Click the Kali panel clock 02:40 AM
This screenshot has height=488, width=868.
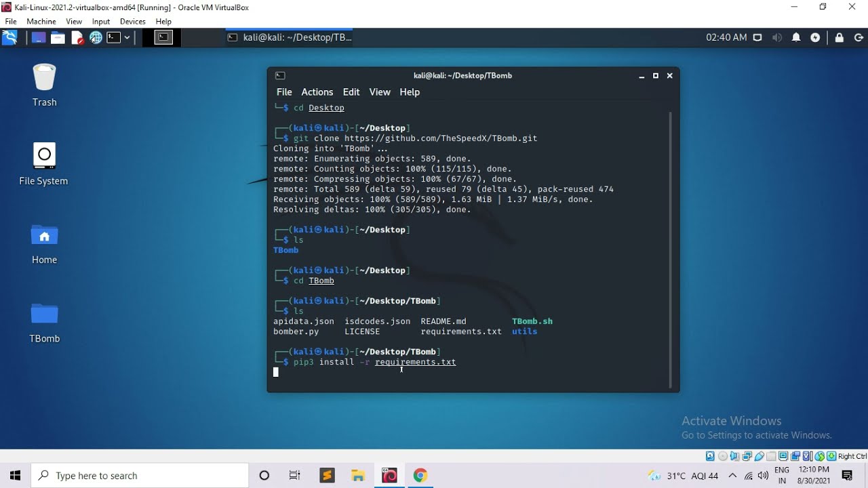[726, 38]
